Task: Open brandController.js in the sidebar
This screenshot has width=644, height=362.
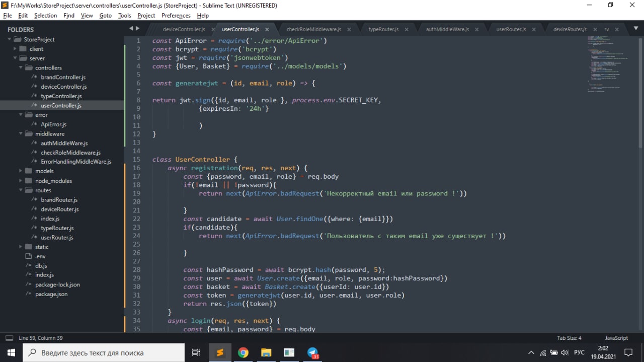Action: (x=63, y=77)
